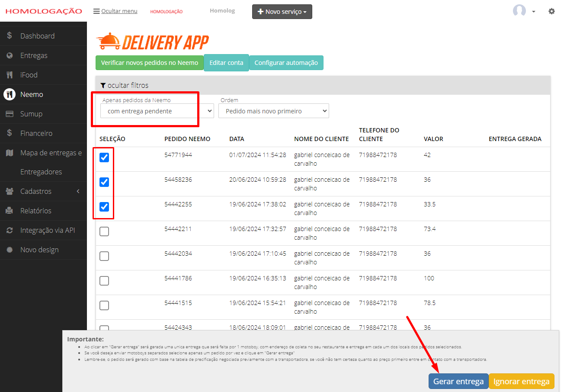Open settings gear icon at top right

[551, 11]
